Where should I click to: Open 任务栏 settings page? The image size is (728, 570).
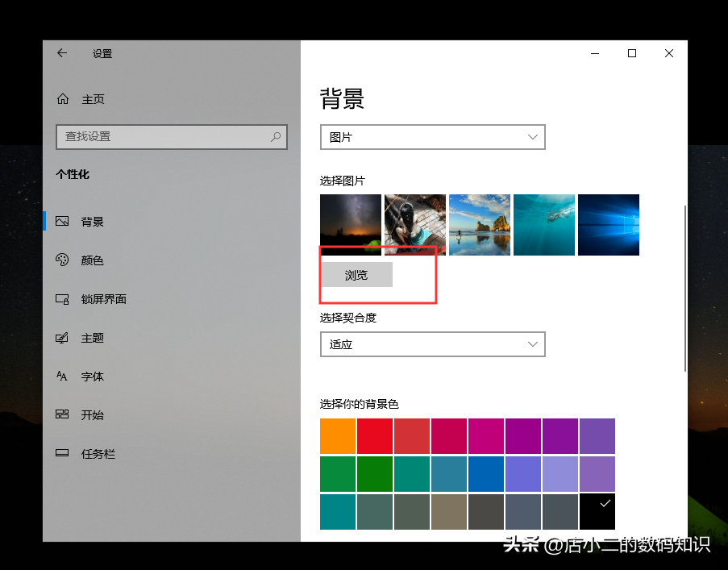98,453
